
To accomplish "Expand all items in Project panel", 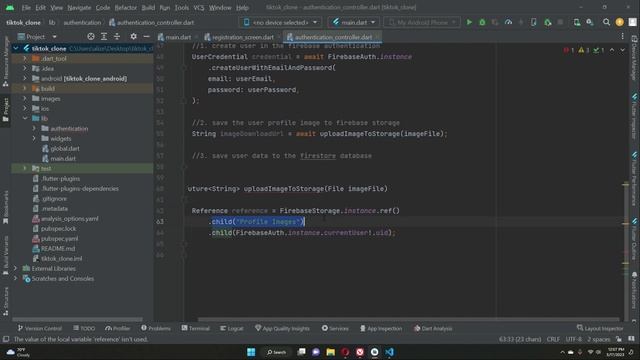I will (104, 37).
